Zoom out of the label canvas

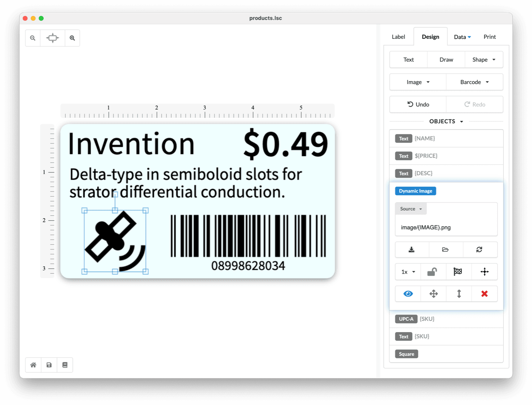click(x=33, y=38)
